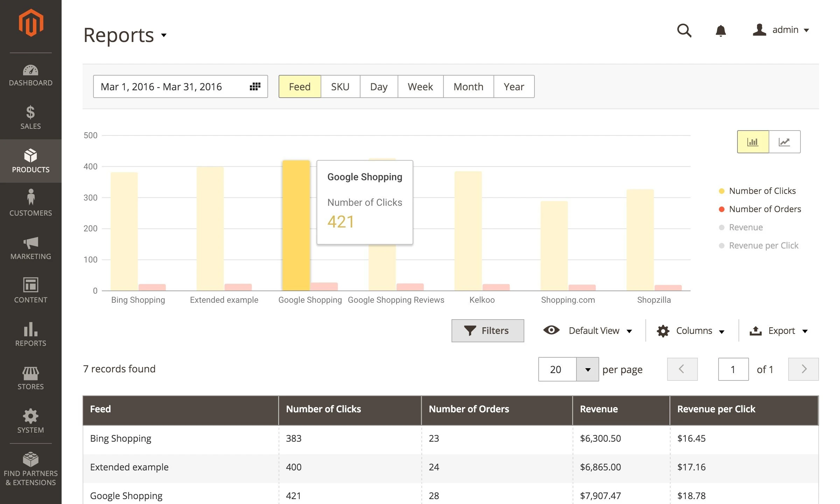Open the admin search magnifier
Image resolution: width=840 pixels, height=504 pixels.
[x=684, y=31]
